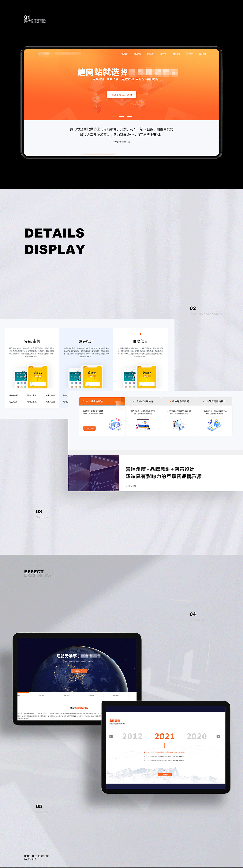Select the last banner carousel indicator dash
The image size is (243, 868).
129,117
